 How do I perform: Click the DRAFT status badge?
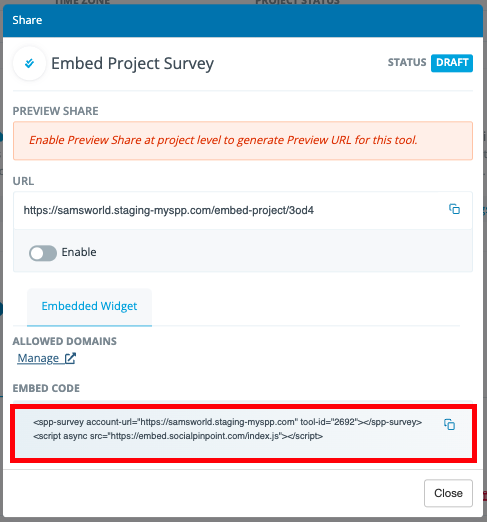point(452,63)
